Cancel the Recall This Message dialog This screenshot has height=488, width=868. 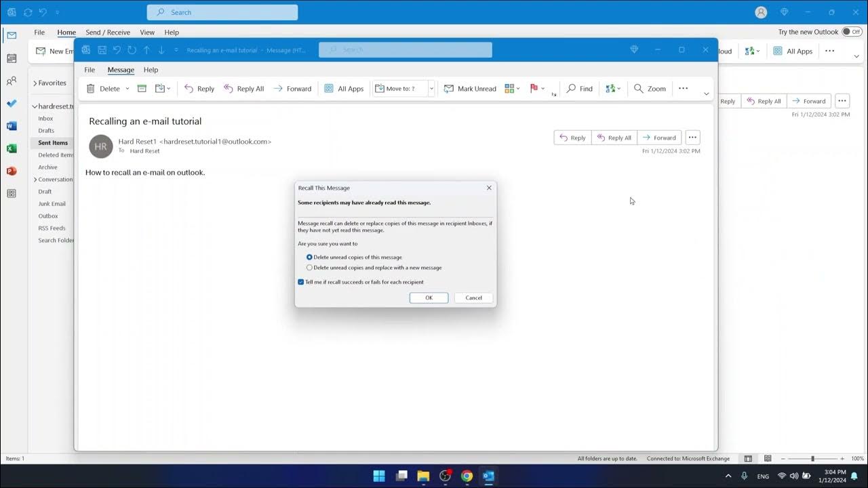(x=473, y=298)
